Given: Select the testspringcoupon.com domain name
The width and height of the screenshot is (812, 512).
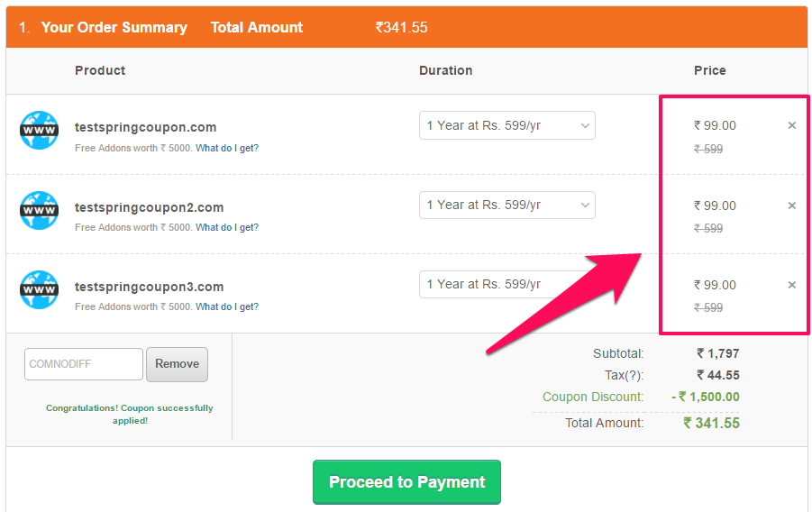Looking at the screenshot, I should (145, 127).
